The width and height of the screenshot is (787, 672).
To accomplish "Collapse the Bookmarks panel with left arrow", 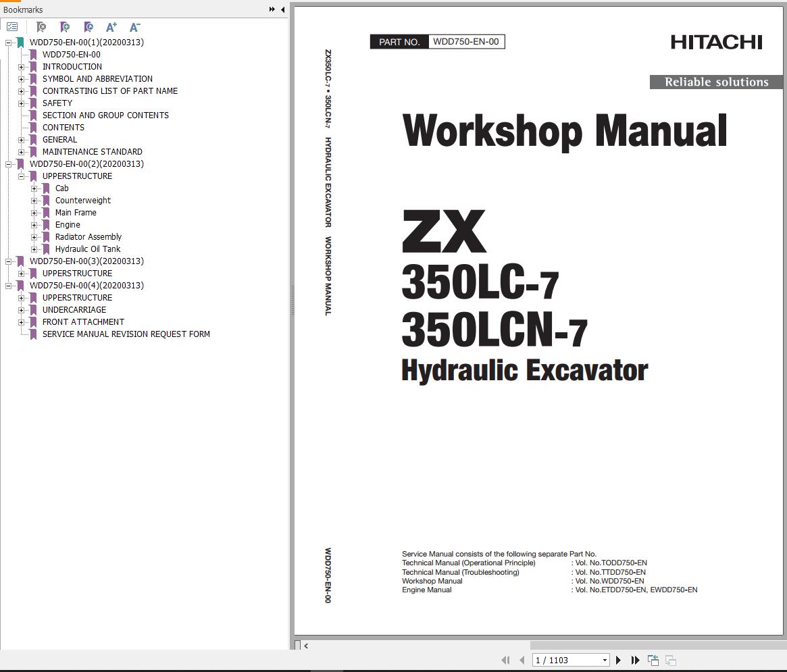I will [x=282, y=9].
